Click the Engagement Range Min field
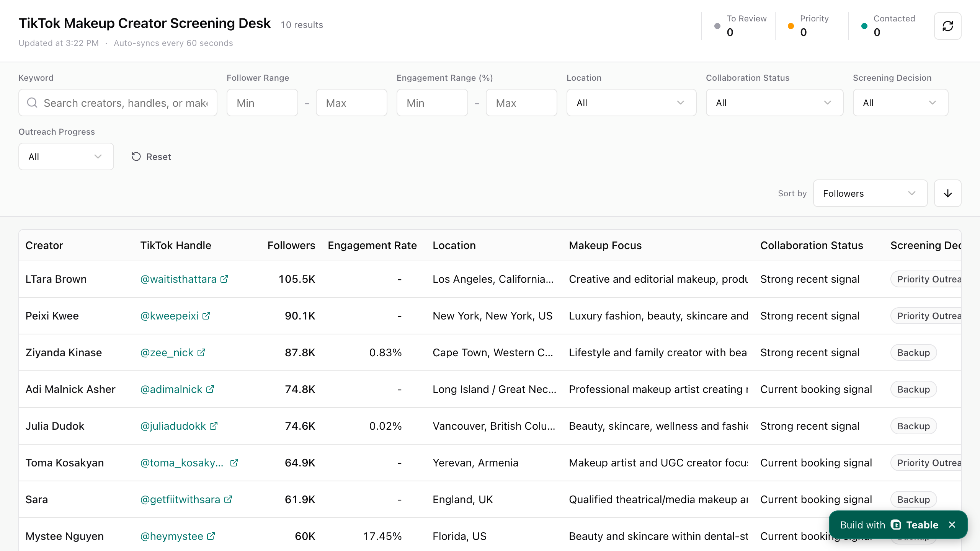The image size is (980, 551). pos(432,103)
